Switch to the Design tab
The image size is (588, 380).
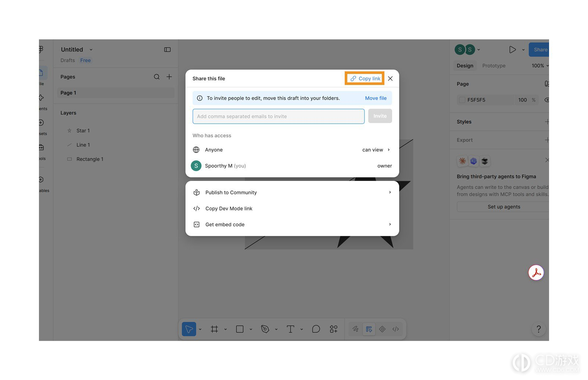click(x=465, y=65)
